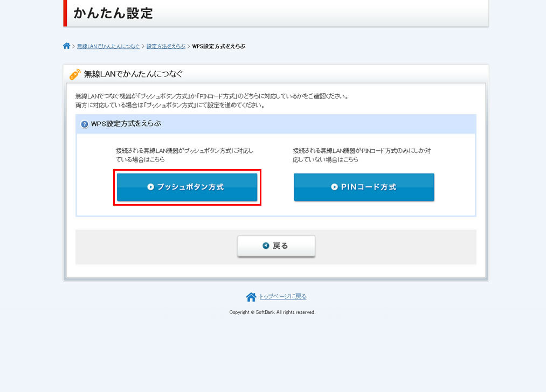Click the home icon in the breadcrumb

click(x=66, y=46)
